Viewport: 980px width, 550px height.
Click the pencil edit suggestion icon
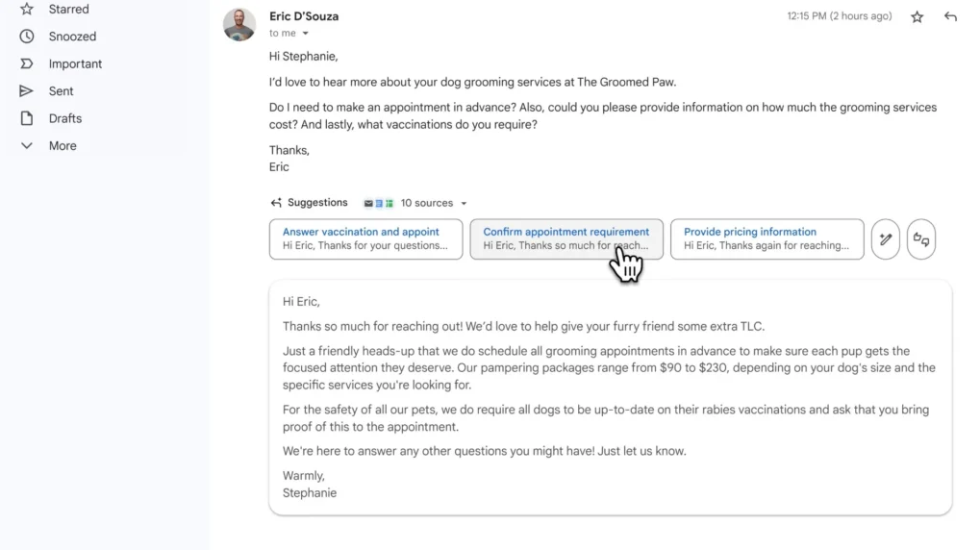(x=886, y=238)
